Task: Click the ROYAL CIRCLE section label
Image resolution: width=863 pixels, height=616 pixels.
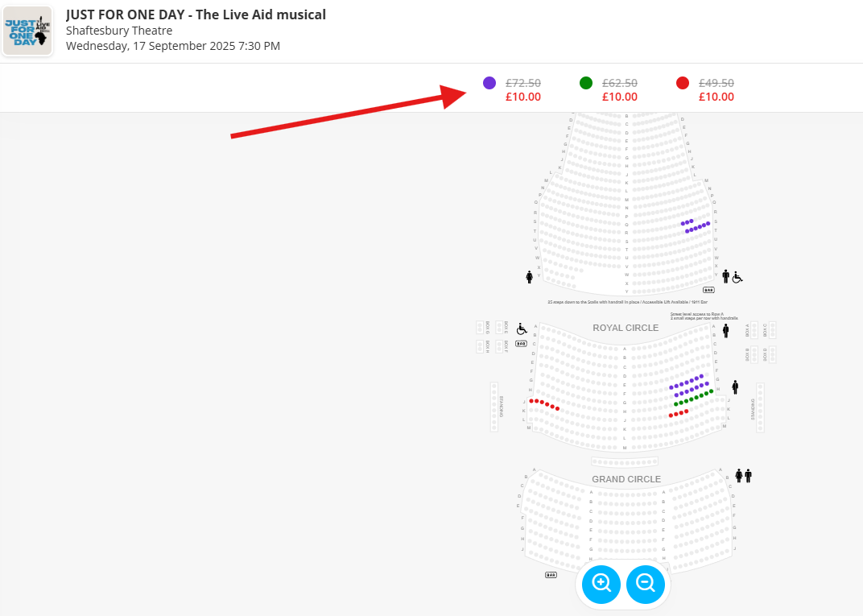Action: pyautogui.click(x=626, y=328)
